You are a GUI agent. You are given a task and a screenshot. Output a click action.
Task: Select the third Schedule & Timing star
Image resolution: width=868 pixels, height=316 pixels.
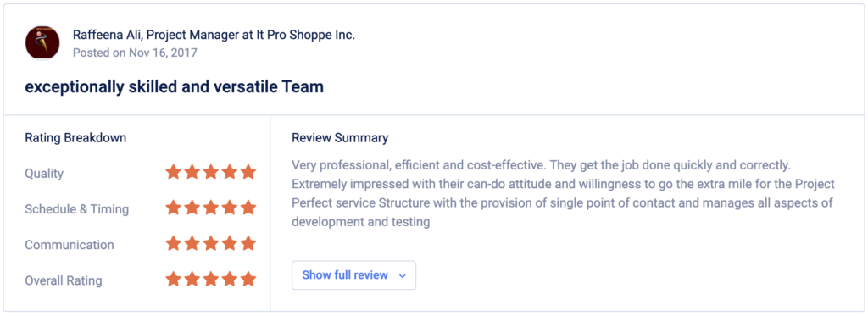[x=211, y=208]
